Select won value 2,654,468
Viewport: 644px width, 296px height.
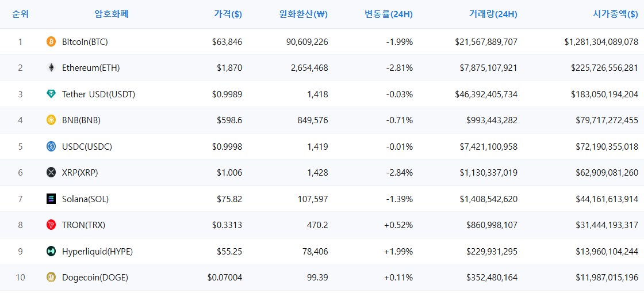click(x=311, y=68)
